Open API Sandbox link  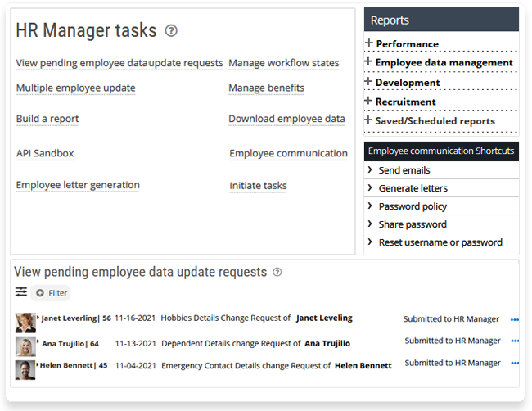[45, 153]
